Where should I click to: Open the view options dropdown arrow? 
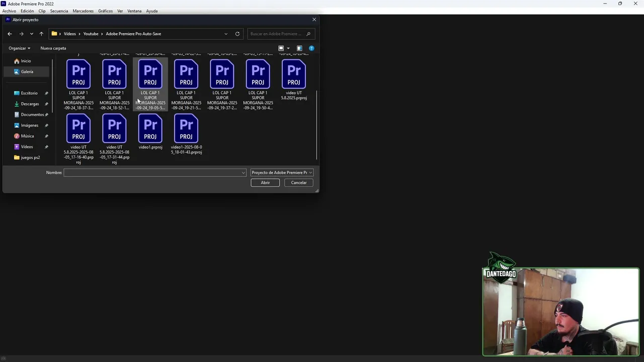288,48
